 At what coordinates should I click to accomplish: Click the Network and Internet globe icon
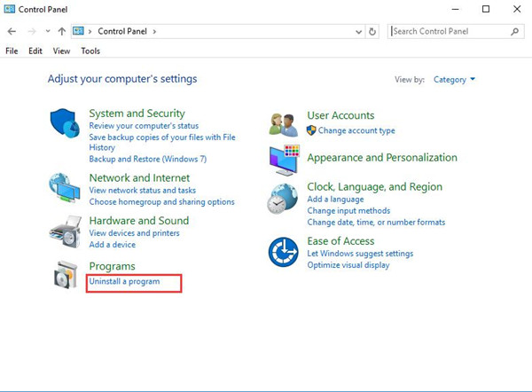(66, 188)
